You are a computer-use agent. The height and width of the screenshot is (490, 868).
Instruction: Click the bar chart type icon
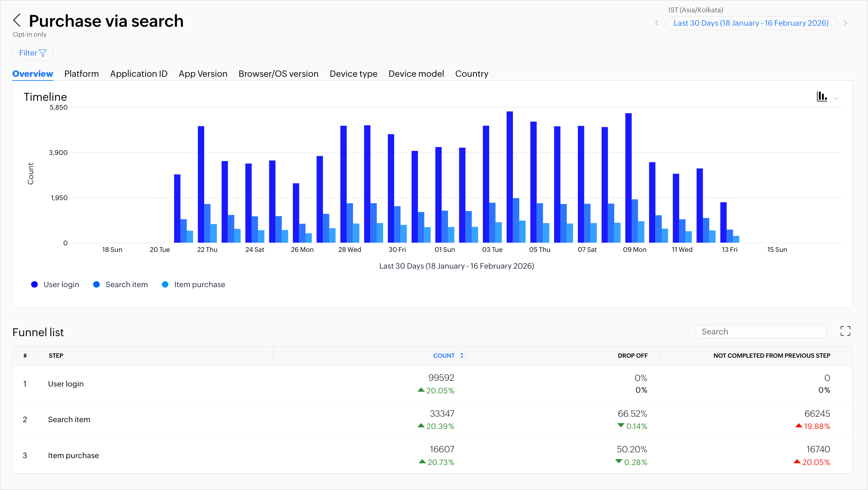[x=821, y=97]
